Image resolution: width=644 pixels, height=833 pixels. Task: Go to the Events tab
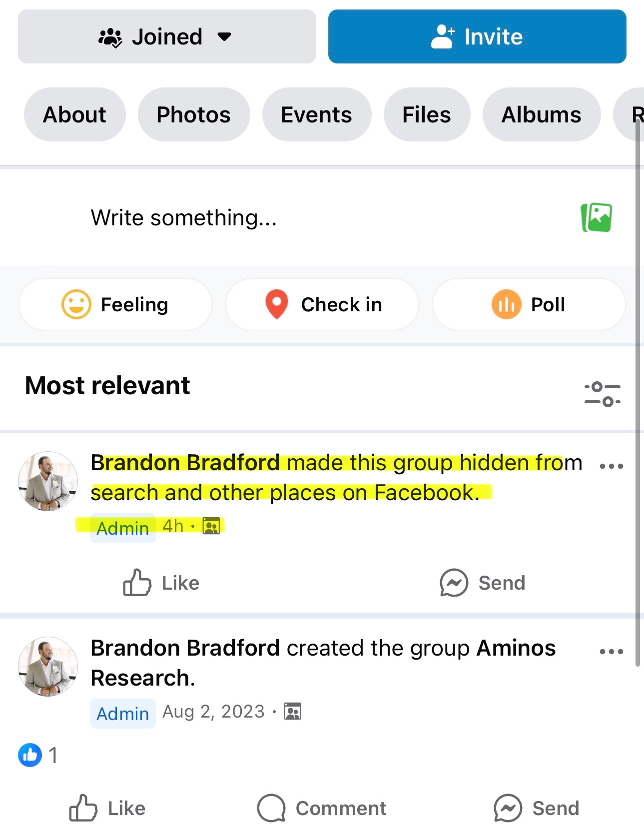316,114
